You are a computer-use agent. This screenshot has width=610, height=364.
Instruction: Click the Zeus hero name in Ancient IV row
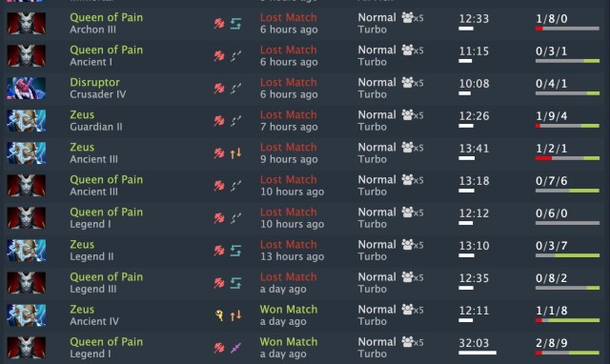pyautogui.click(x=82, y=310)
